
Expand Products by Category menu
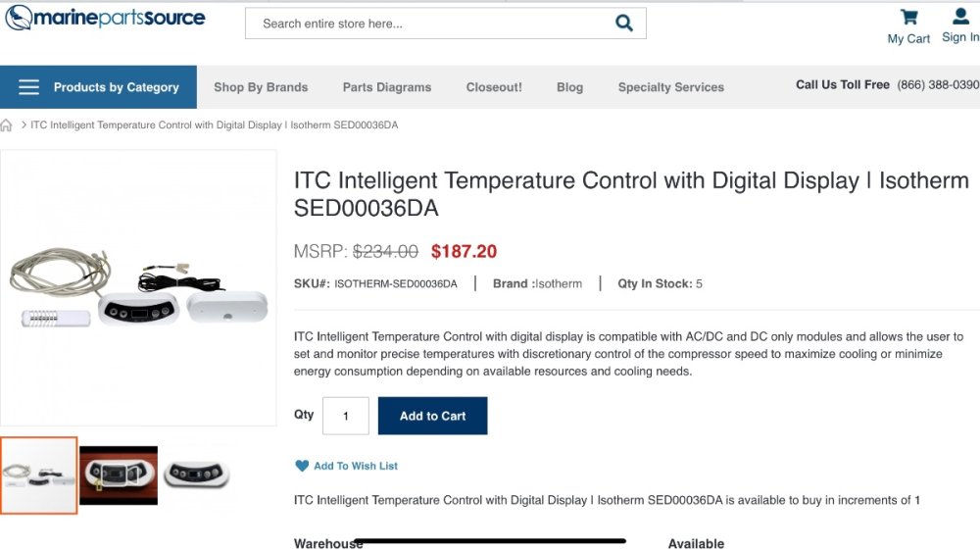point(116,87)
